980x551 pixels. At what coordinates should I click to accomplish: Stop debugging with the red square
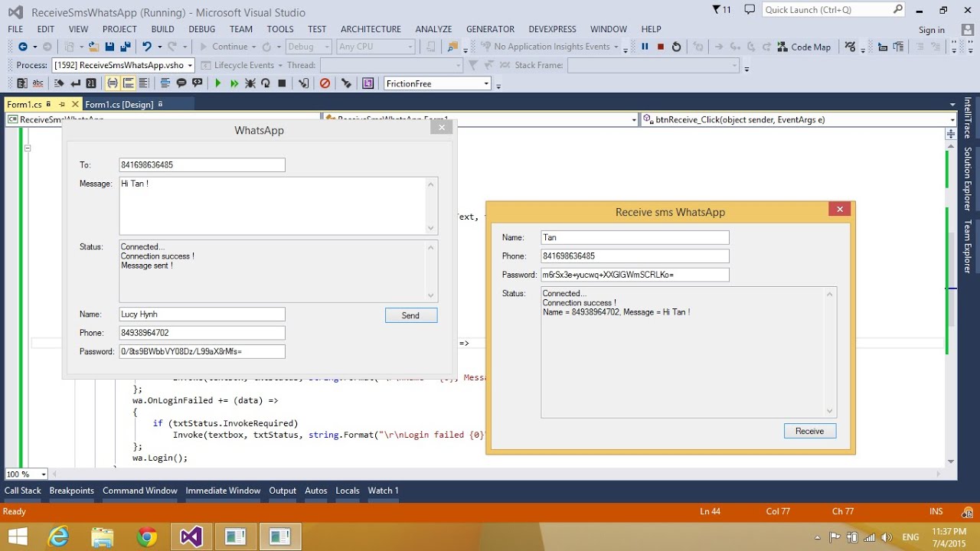tap(660, 47)
